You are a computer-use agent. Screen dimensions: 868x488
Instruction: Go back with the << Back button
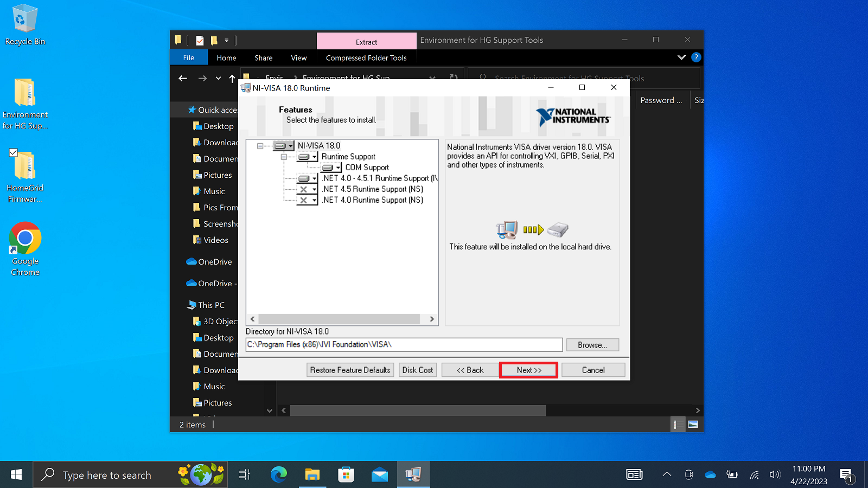470,370
